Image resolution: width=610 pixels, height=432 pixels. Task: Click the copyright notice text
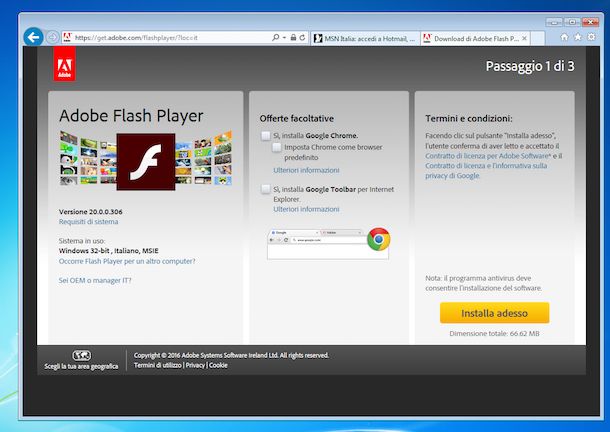click(x=231, y=355)
